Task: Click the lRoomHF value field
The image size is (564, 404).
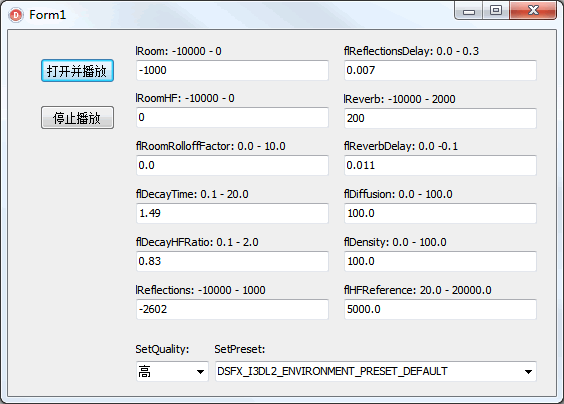Action: [232, 117]
